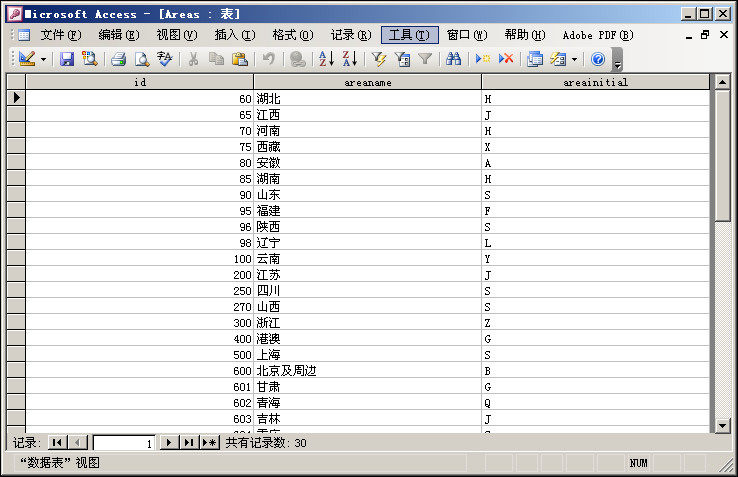This screenshot has height=477, width=738.
Task: Click id cell 100
Action: pyautogui.click(x=140, y=259)
